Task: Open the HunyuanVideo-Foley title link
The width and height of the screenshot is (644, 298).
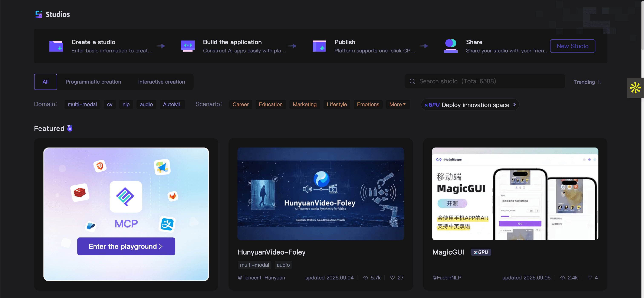Action: [x=272, y=252]
